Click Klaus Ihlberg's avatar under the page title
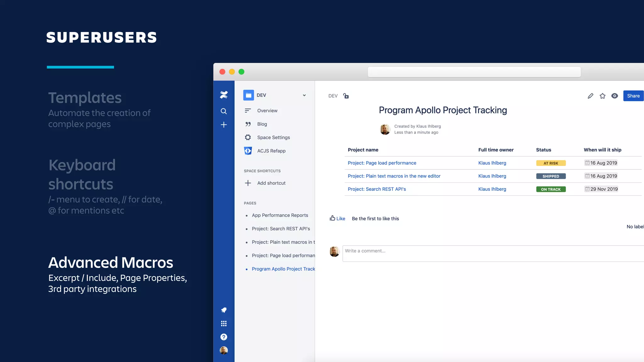 385,129
